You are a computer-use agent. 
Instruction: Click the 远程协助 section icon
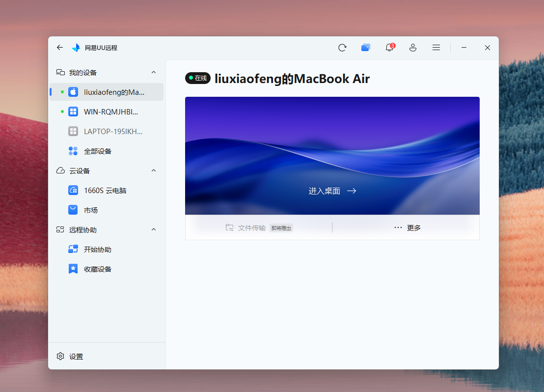click(x=60, y=229)
